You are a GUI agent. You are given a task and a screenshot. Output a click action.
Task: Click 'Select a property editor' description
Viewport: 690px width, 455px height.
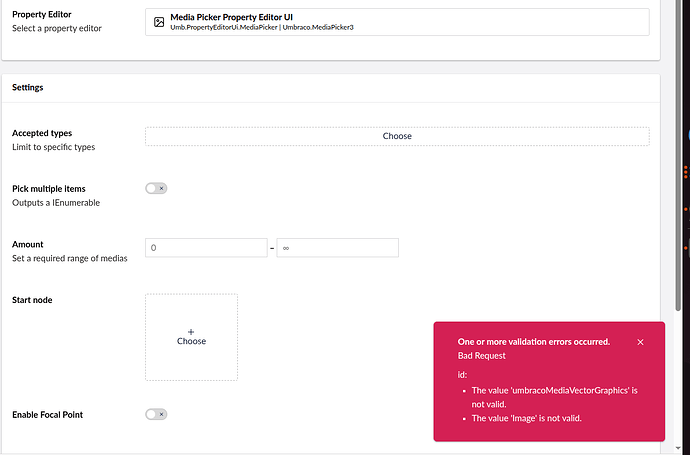(57, 28)
